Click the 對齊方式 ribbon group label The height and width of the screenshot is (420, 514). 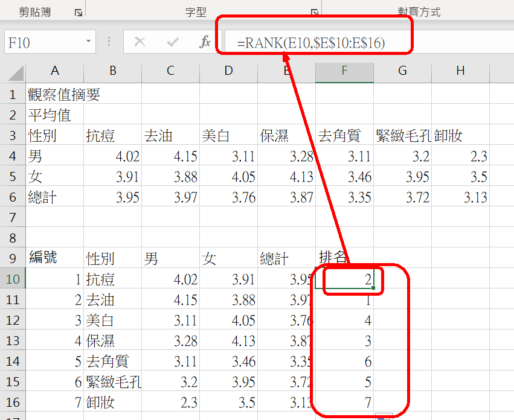tap(419, 11)
